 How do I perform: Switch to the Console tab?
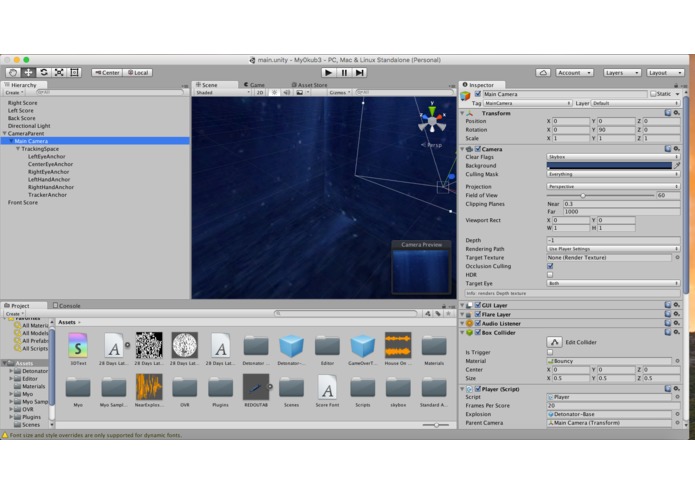click(x=66, y=306)
